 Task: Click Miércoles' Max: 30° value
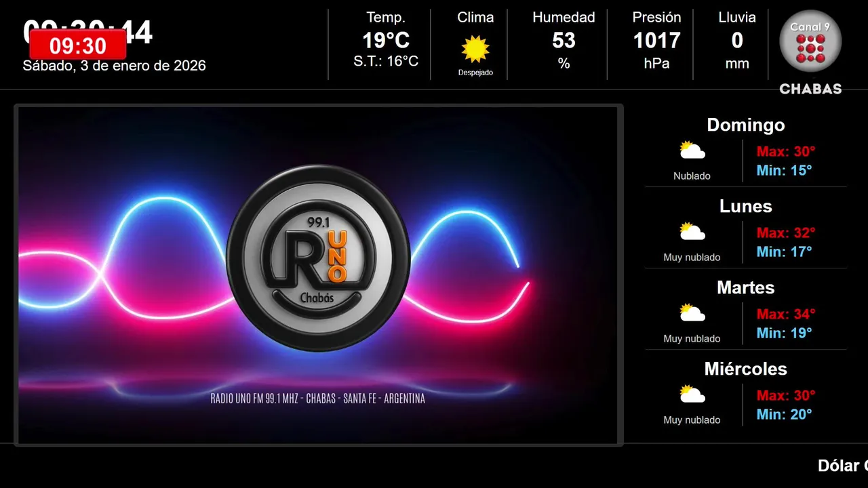[786, 395]
